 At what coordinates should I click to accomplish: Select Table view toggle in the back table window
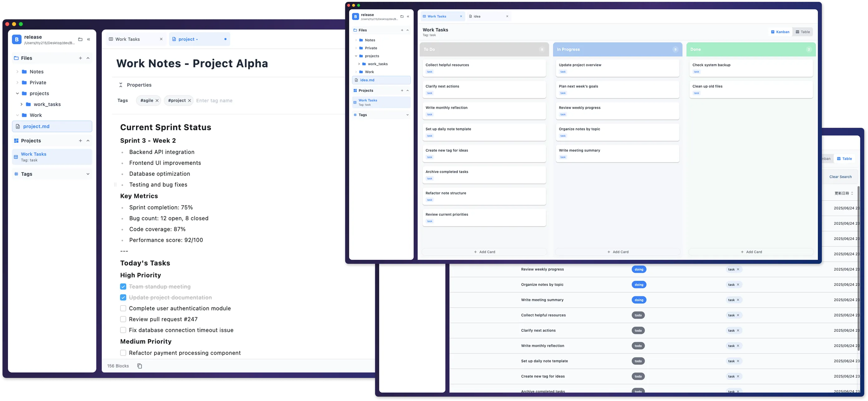tap(844, 159)
